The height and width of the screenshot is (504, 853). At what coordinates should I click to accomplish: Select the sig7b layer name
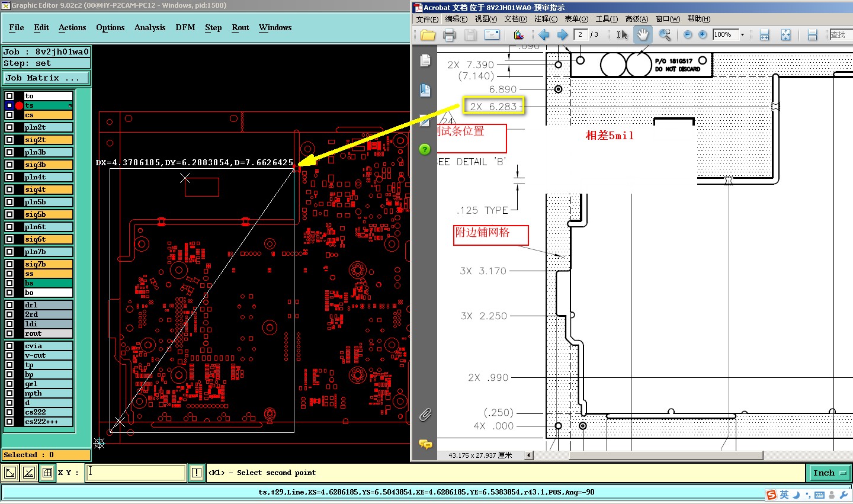[48, 264]
